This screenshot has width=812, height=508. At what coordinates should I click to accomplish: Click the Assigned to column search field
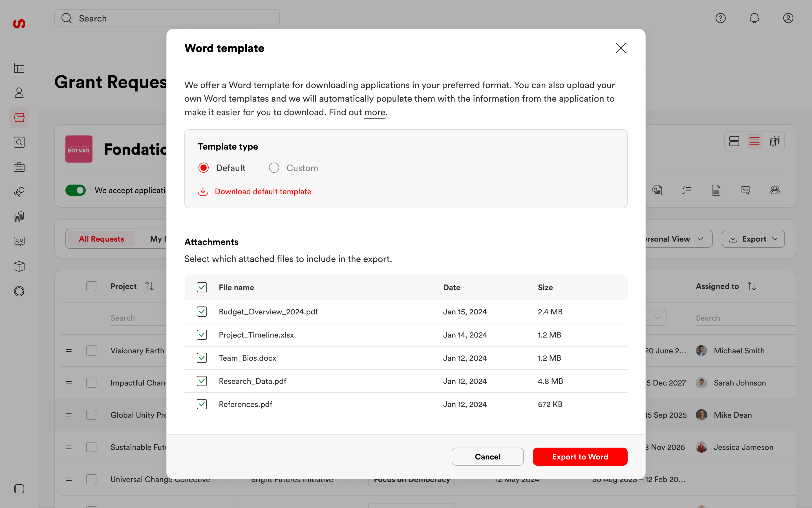[745, 318]
